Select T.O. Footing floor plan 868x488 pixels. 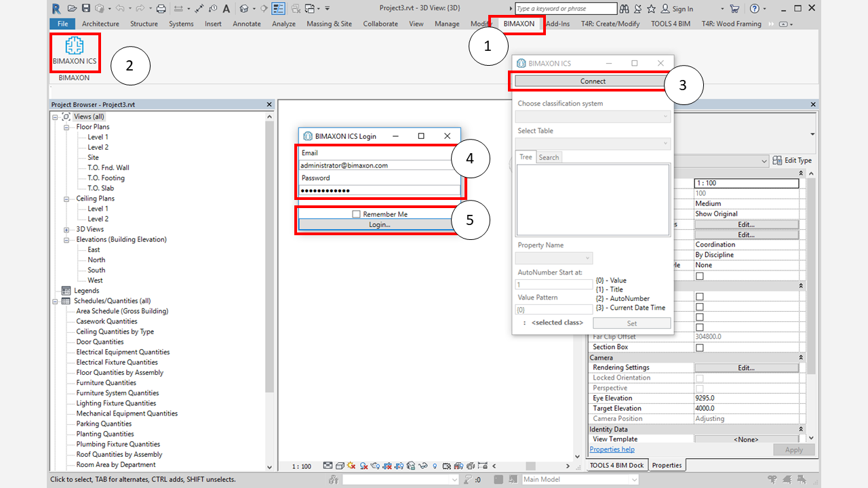106,178
